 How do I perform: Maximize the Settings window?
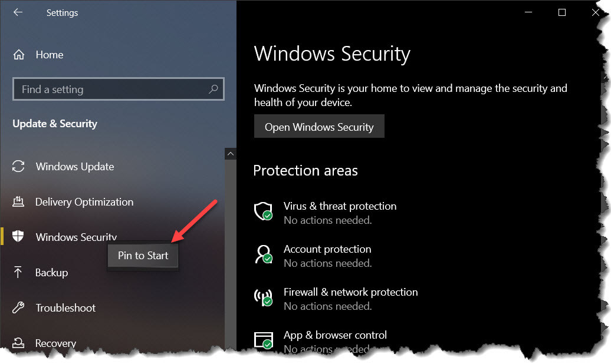[562, 12]
